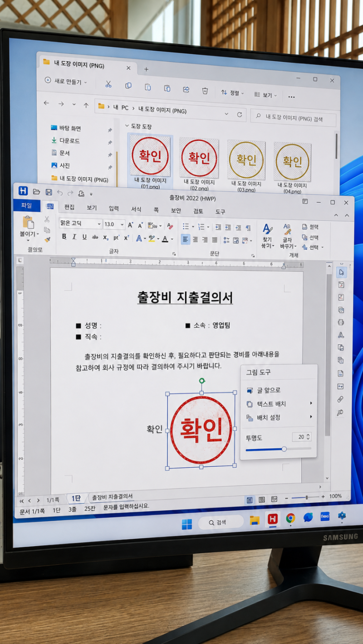Viewport: 363px width, 644px height.
Task: Toggle center alignment button
Action: point(195,240)
